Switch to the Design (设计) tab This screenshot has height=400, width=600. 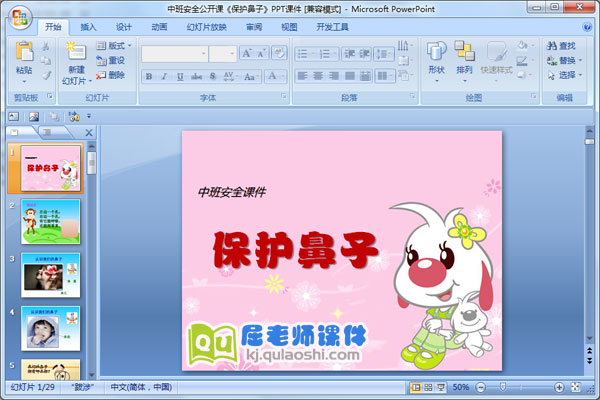[124, 27]
